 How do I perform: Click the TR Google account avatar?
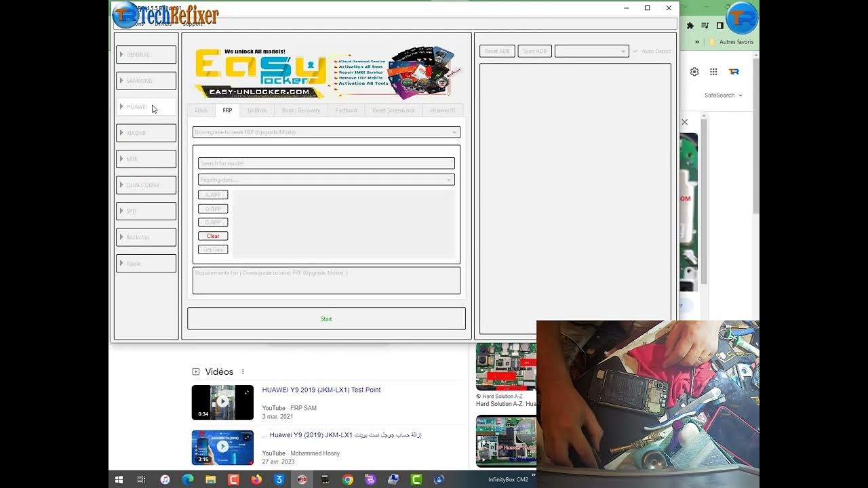click(x=734, y=72)
